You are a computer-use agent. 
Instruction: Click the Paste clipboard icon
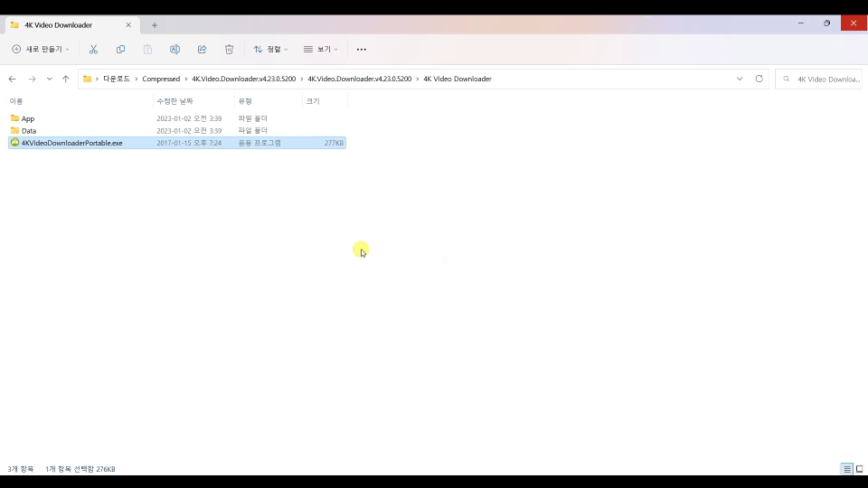(147, 49)
